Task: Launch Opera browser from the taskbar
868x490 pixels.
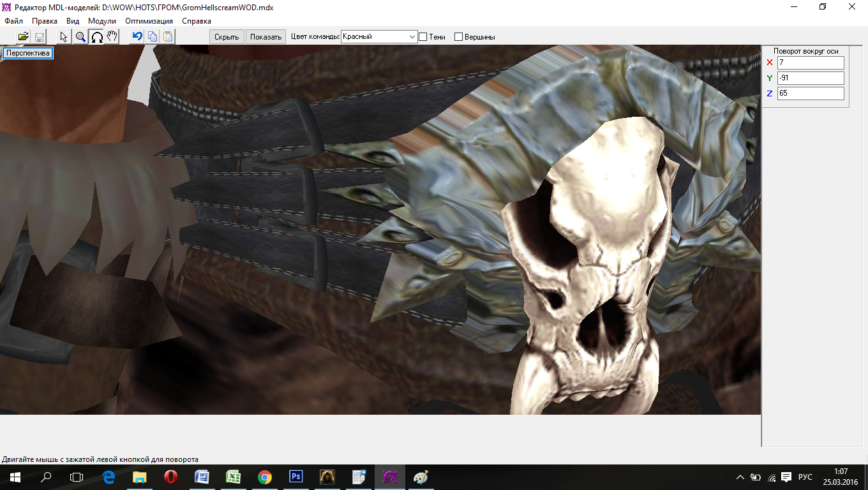Action: pyautogui.click(x=170, y=477)
